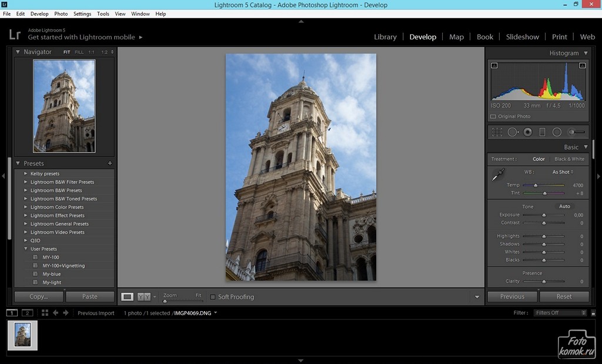Select the Radial Filter tool

557,132
